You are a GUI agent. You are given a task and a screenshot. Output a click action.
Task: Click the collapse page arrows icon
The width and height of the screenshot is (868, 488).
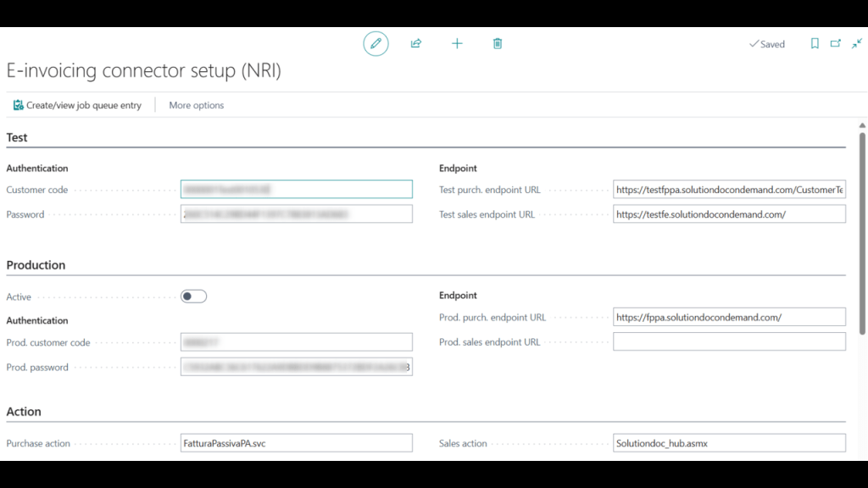[x=857, y=44]
